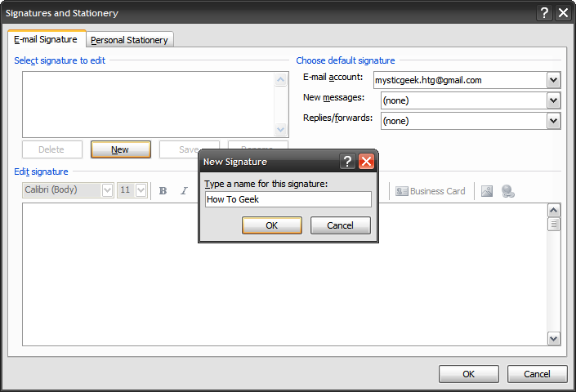
Task: Open the New messages dropdown
Action: [553, 100]
